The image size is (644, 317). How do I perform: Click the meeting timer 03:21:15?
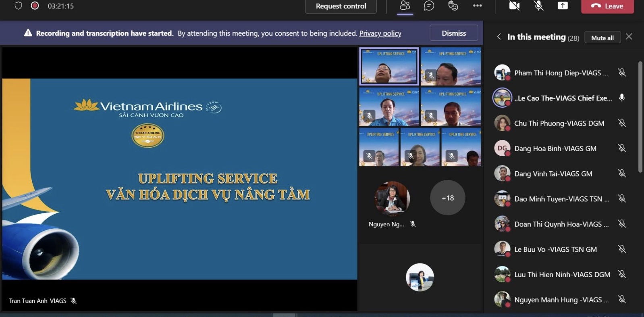60,6
